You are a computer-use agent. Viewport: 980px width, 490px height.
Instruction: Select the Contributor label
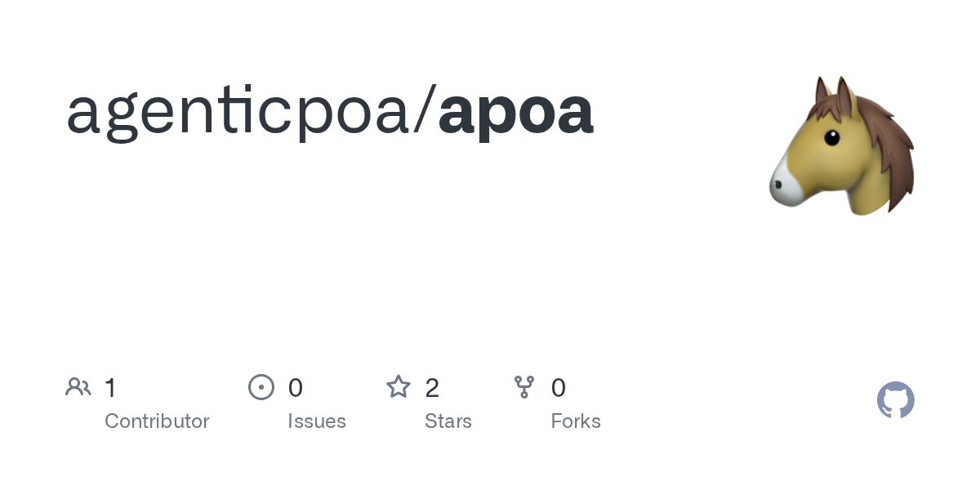click(157, 421)
